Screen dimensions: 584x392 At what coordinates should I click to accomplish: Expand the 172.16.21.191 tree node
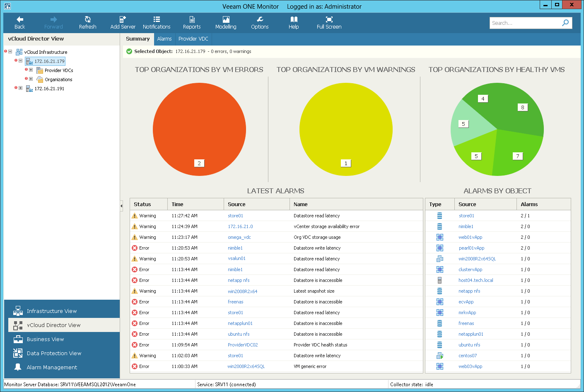tap(21, 88)
